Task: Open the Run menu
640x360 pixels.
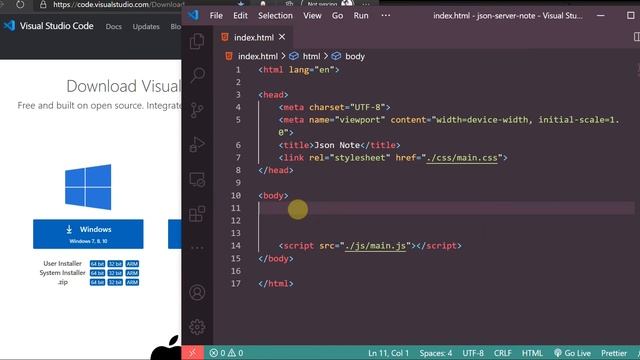Action: coord(361,16)
